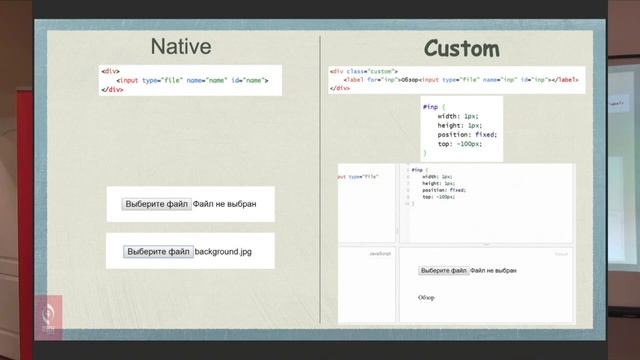
Task: Click 'Выберите файл' button beside background.jpg
Action: point(158,252)
